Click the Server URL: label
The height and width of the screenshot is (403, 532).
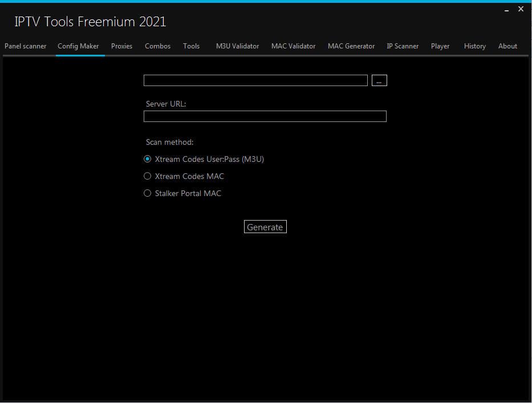(166, 104)
